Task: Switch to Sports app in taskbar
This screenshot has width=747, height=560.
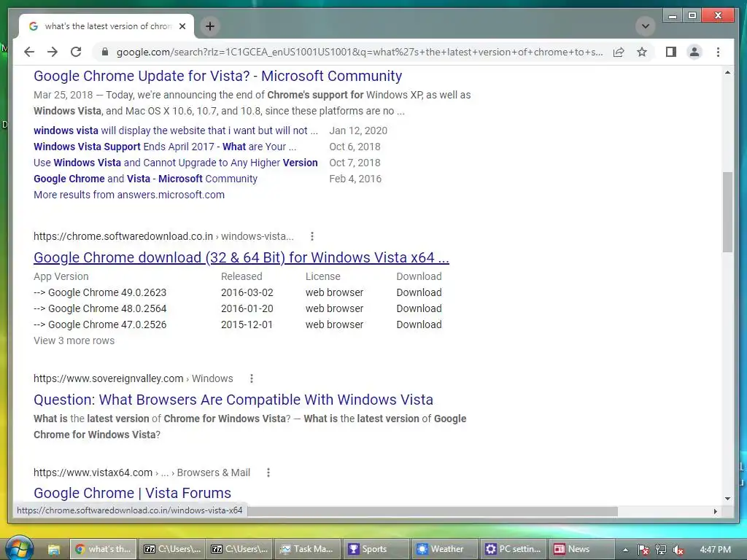Action: [376, 549]
